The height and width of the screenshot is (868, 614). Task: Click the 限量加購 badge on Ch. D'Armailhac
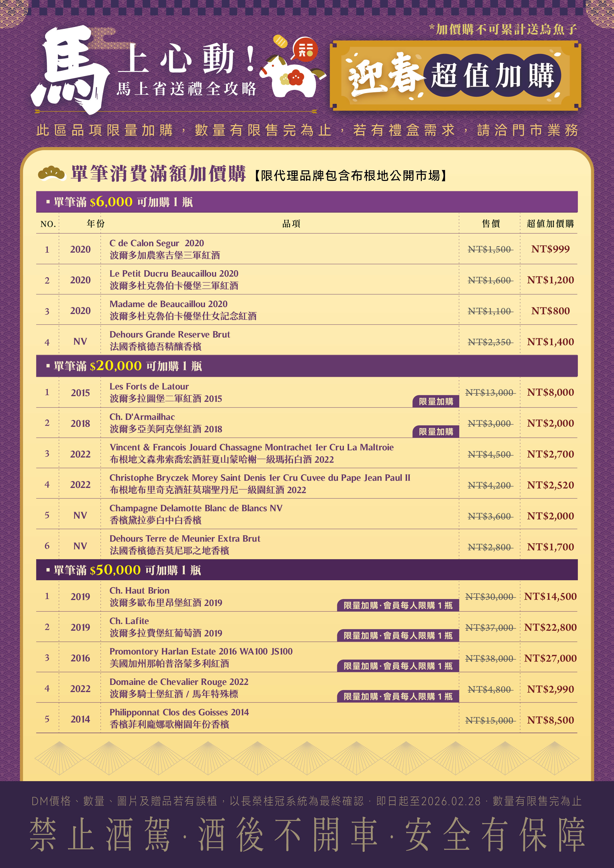(x=435, y=432)
